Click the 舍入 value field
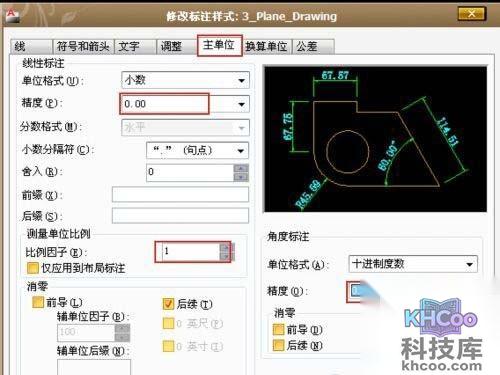The image size is (500, 375). pos(190,172)
